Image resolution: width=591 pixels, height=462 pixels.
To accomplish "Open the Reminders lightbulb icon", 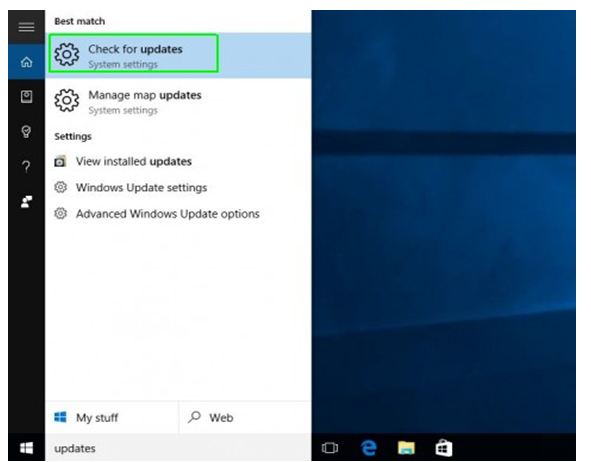I will pos(26,132).
